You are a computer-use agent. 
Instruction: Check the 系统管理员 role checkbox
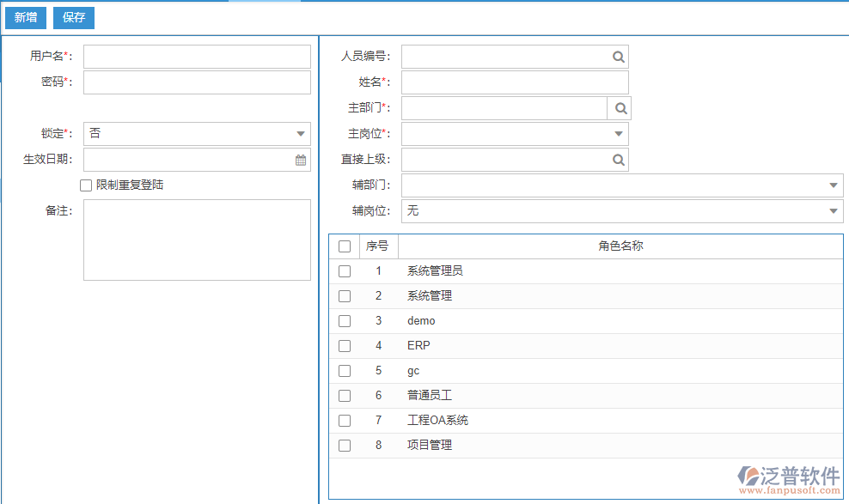(345, 270)
